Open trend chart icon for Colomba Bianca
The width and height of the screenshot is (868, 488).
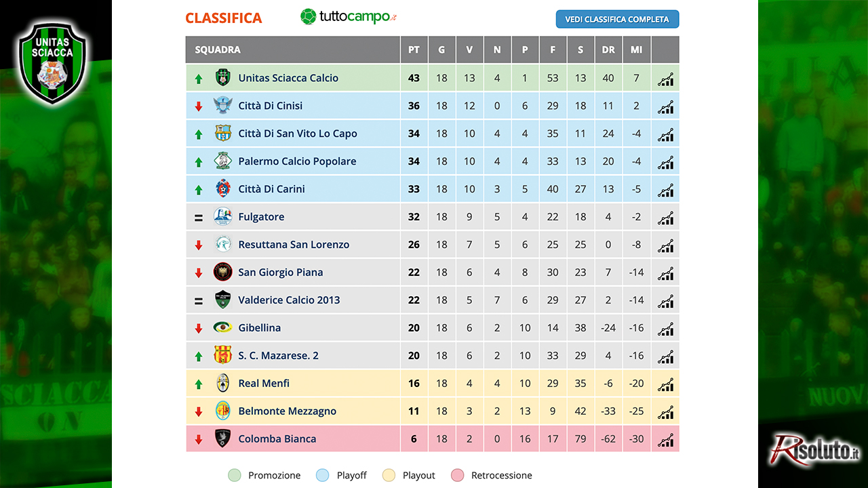pyautogui.click(x=666, y=439)
